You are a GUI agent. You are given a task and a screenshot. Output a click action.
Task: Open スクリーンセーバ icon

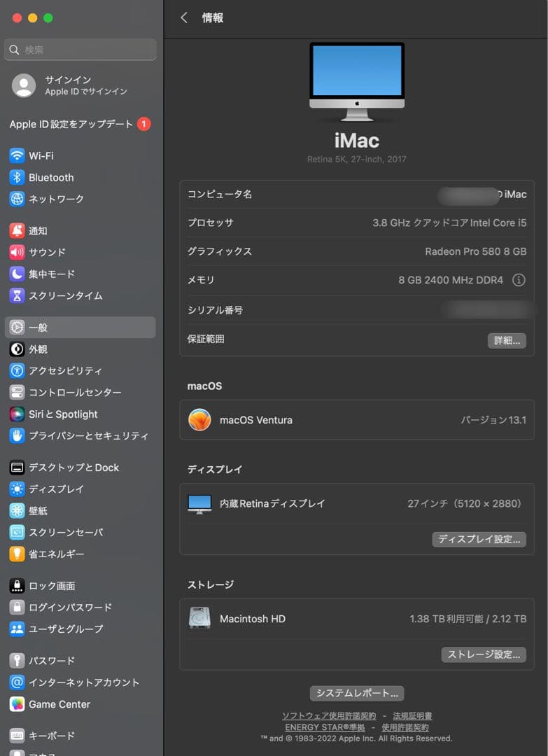17,532
